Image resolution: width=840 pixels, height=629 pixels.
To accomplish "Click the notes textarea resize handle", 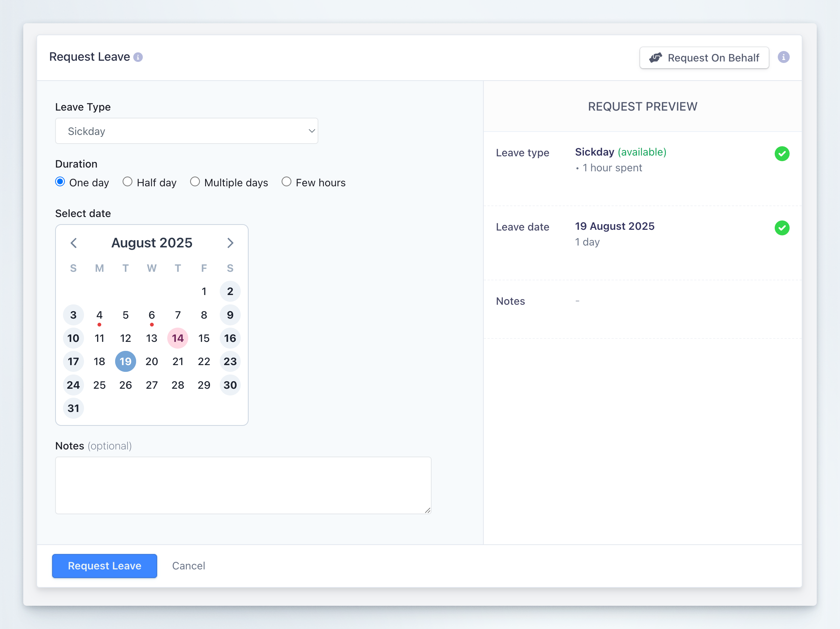I will coord(427,511).
